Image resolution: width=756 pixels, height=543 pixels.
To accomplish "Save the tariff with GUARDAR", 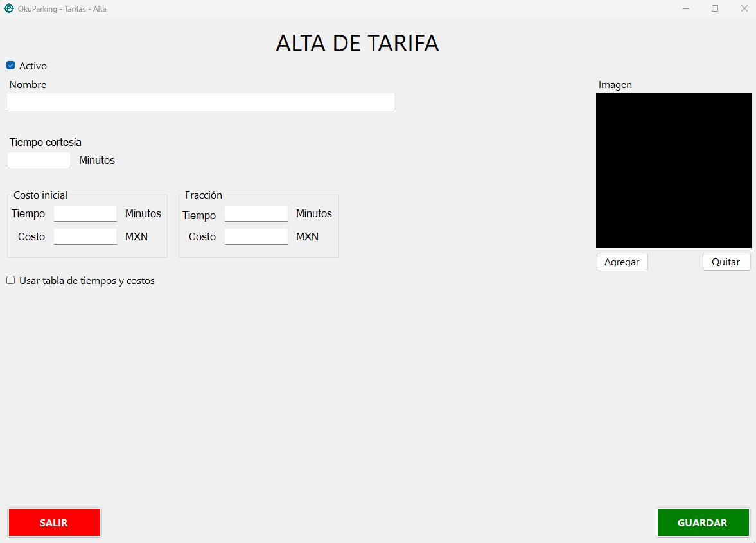I will tap(702, 522).
